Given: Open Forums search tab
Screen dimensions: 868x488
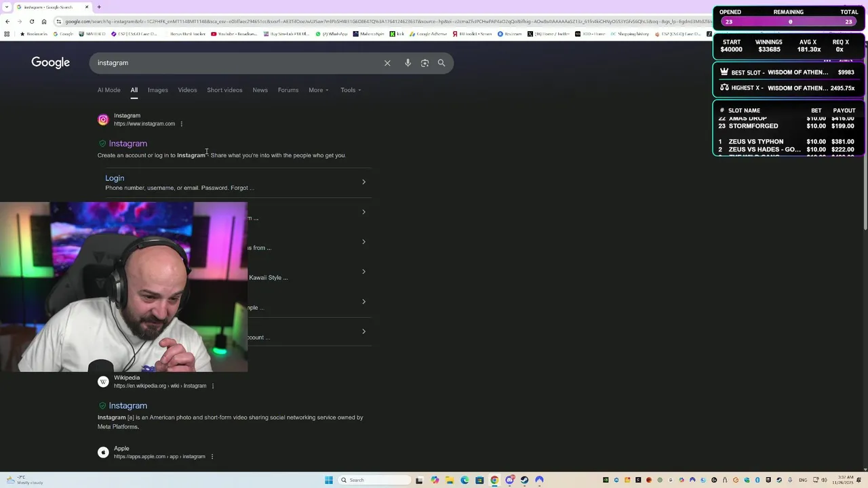Looking at the screenshot, I should click(288, 90).
